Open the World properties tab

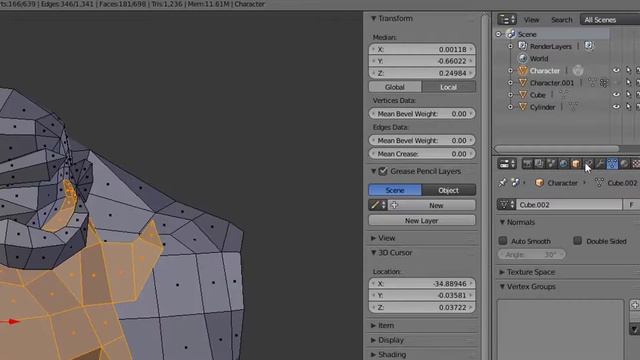563,164
